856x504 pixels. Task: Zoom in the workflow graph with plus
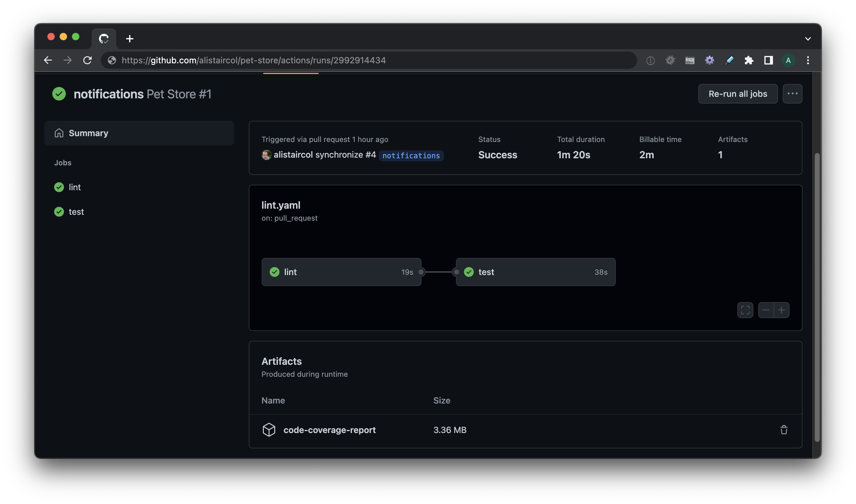pos(781,310)
